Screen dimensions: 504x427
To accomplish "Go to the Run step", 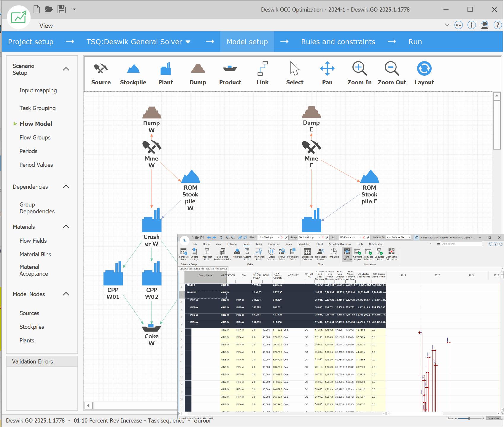I will (x=415, y=42).
